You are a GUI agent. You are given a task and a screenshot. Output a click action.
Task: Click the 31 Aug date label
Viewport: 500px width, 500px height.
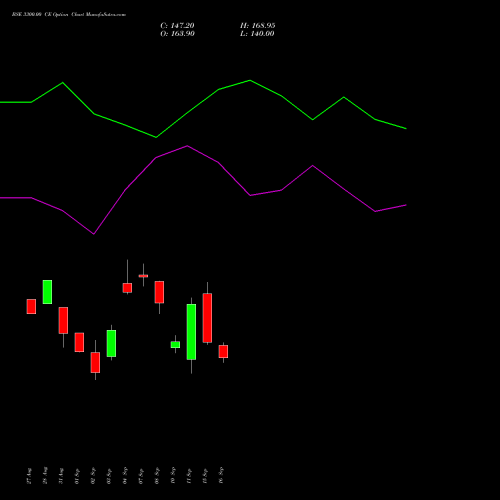coord(61,476)
